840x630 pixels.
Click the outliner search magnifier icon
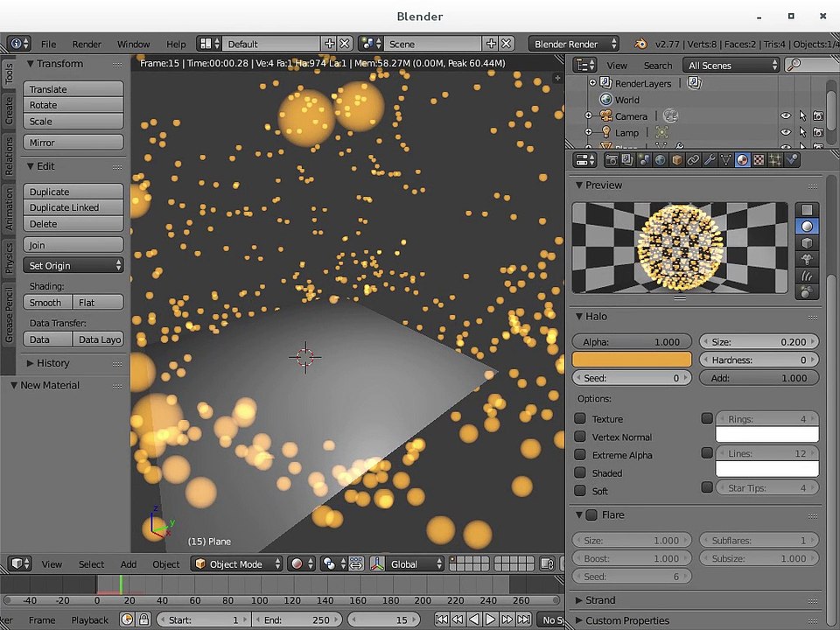point(794,66)
